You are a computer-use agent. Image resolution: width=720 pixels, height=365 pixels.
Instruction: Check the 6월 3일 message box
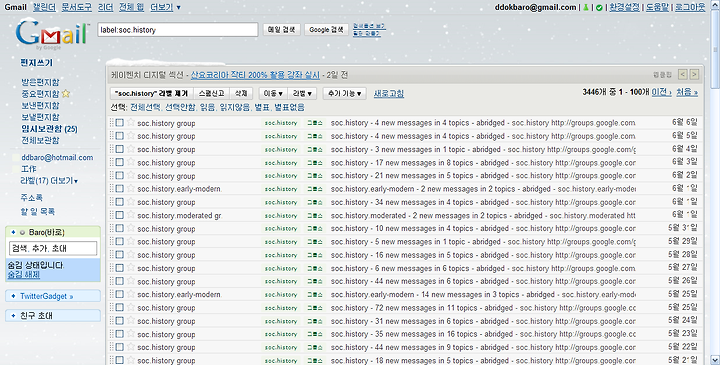click(x=119, y=162)
